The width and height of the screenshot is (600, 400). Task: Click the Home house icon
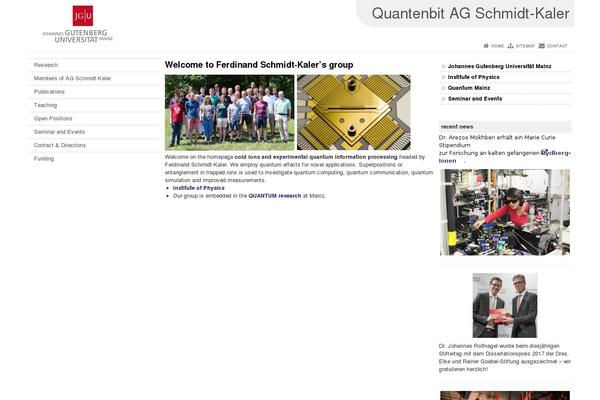point(486,46)
